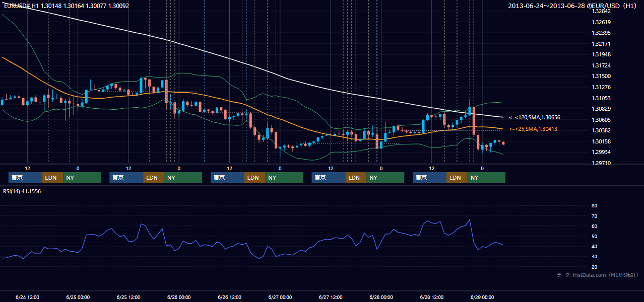Viewport: 644px width, 302px height.
Task: Click the leftmost 東京 session block
Action: 25,178
